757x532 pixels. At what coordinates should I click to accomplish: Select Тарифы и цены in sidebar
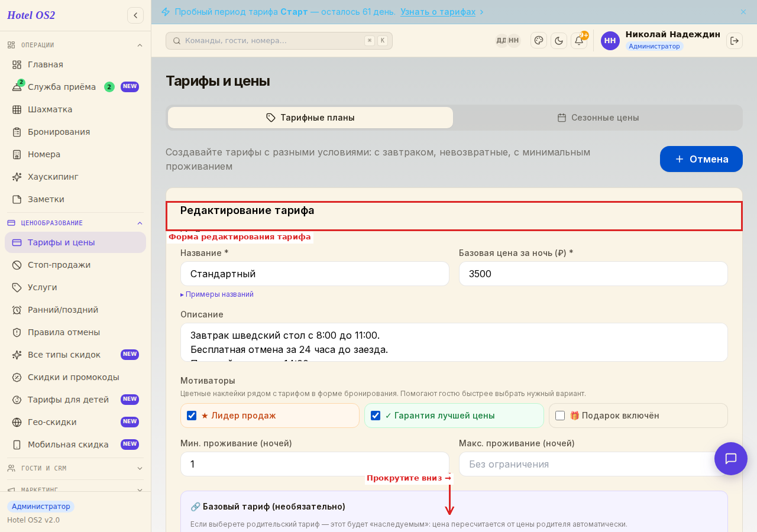75,242
